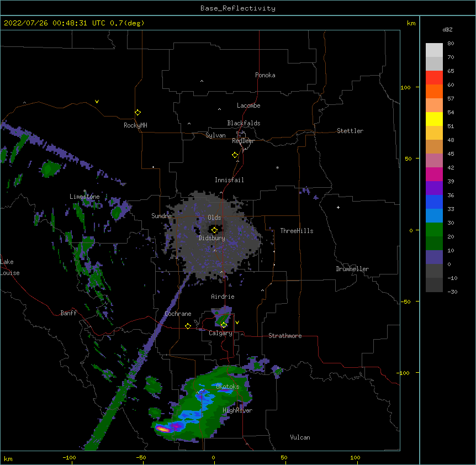
Task: Click the RedDeer city label
Action: click(x=243, y=141)
